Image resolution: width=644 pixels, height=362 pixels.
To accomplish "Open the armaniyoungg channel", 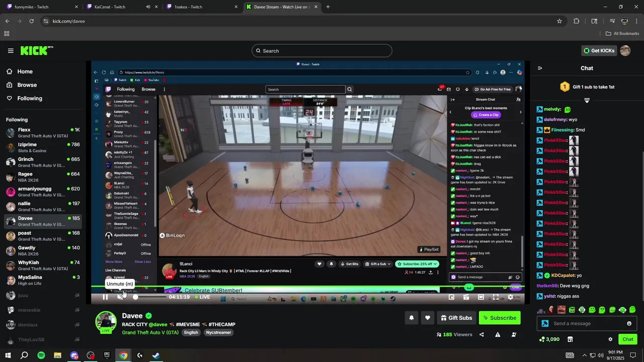I will [43, 192].
